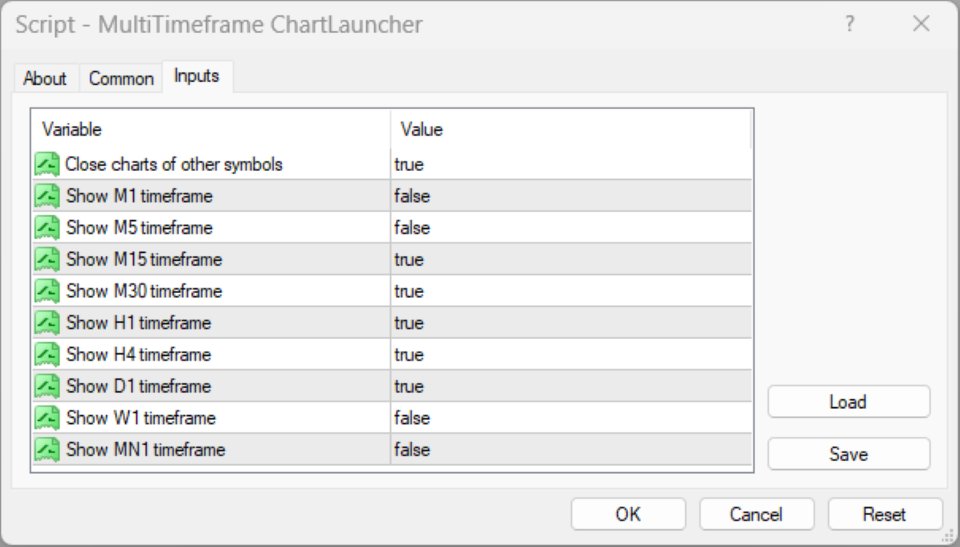Select the Inputs tab
The height and width of the screenshot is (547, 960).
click(197, 76)
